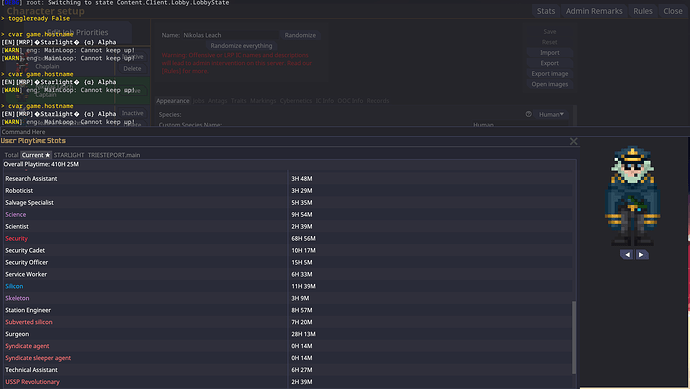Click the Import button
This screenshot has height=389, width=690.
pos(550,53)
